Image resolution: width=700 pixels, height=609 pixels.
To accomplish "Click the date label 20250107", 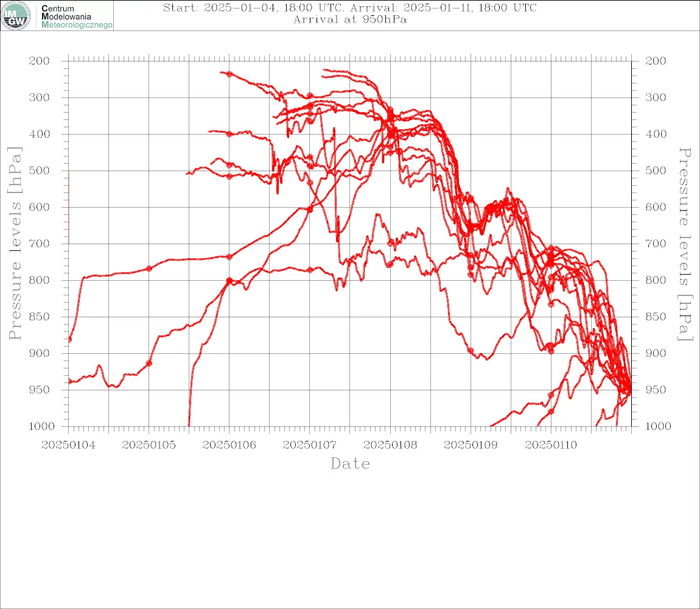I will [309, 445].
